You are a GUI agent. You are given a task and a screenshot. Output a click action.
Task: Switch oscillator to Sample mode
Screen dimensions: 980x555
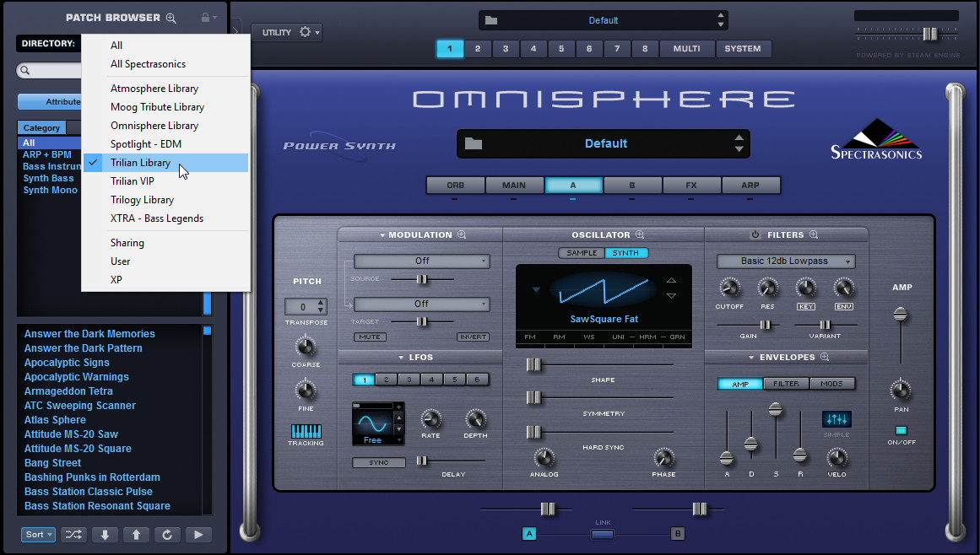click(582, 253)
